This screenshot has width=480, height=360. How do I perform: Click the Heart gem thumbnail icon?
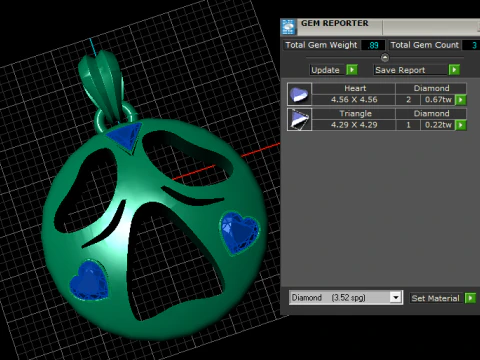299,94
